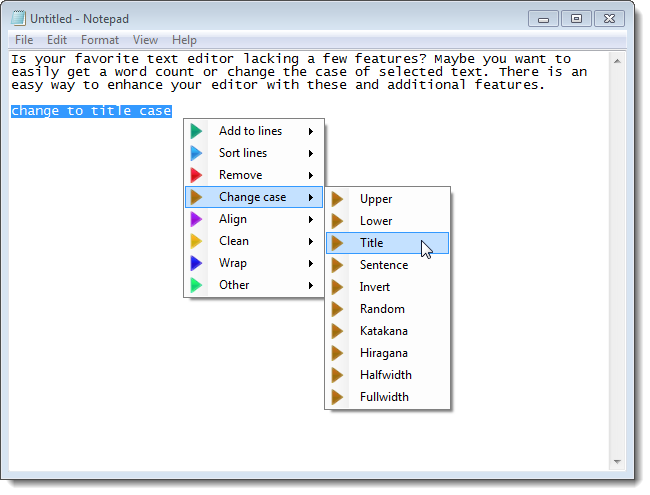The image size is (650, 495).
Task: Choose Lower case option
Action: click(x=387, y=221)
